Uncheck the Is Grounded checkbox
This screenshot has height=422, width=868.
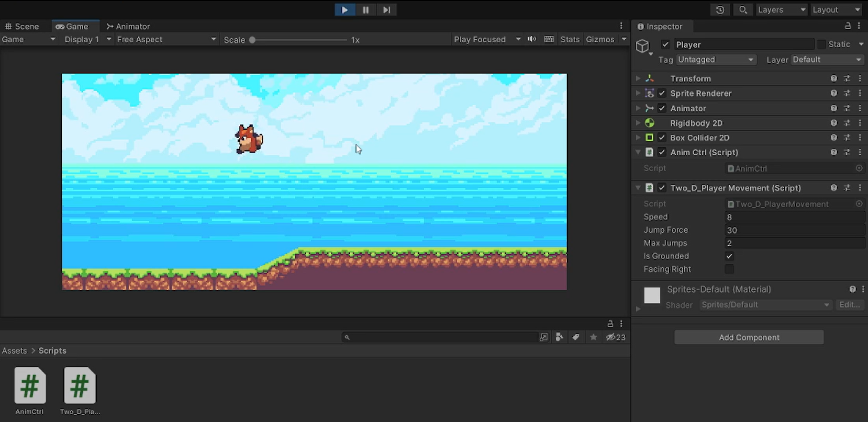pyautogui.click(x=729, y=256)
